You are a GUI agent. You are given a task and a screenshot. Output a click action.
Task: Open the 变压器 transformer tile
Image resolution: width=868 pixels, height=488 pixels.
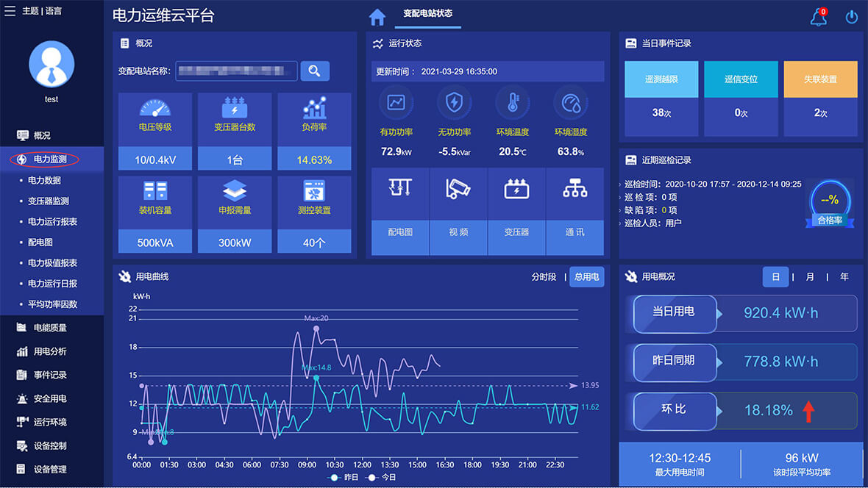pyautogui.click(x=516, y=211)
